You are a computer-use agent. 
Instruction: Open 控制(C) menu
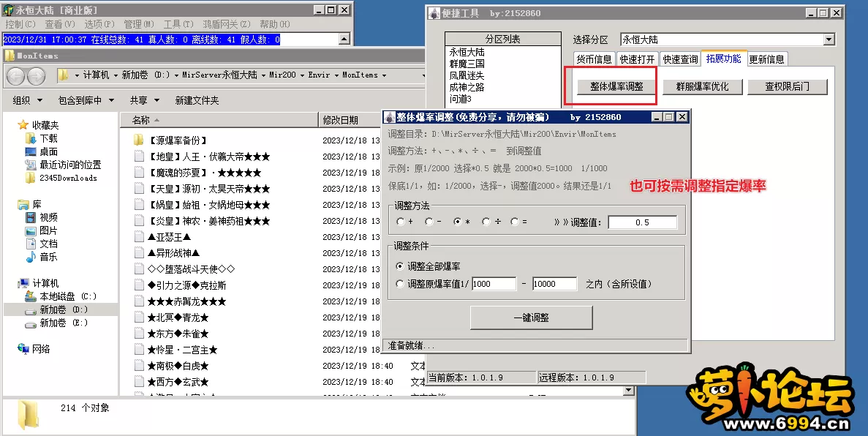pos(20,24)
